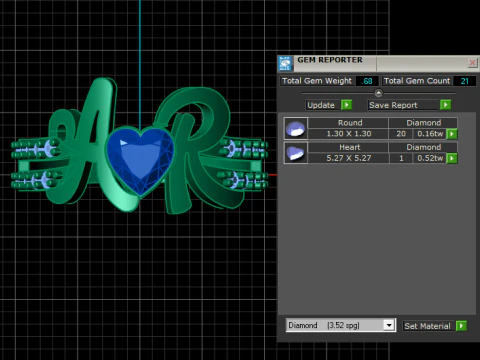
Task: Select the 1.30 X 1.30 round size cell
Action: point(348,134)
